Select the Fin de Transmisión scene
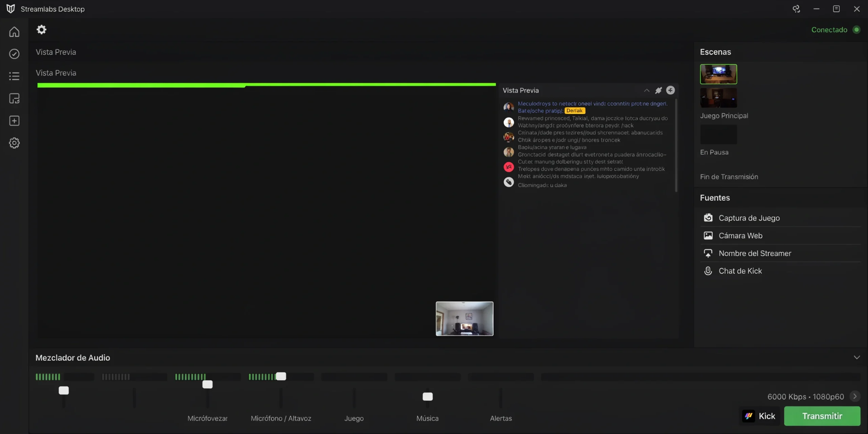Image resolution: width=868 pixels, height=434 pixels. [729, 177]
